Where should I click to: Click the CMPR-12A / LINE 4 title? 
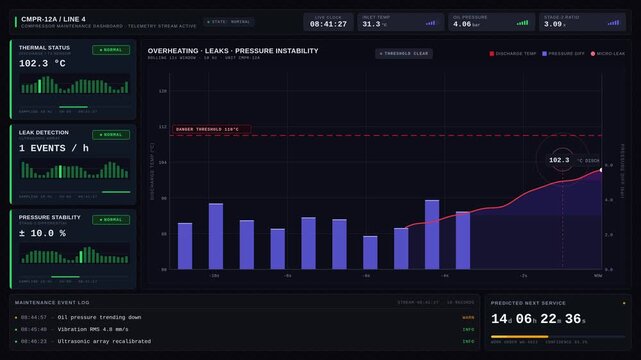(53, 19)
